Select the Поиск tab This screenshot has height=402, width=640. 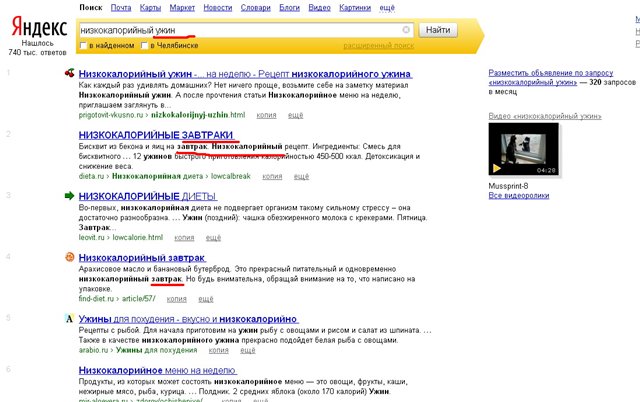(x=91, y=7)
